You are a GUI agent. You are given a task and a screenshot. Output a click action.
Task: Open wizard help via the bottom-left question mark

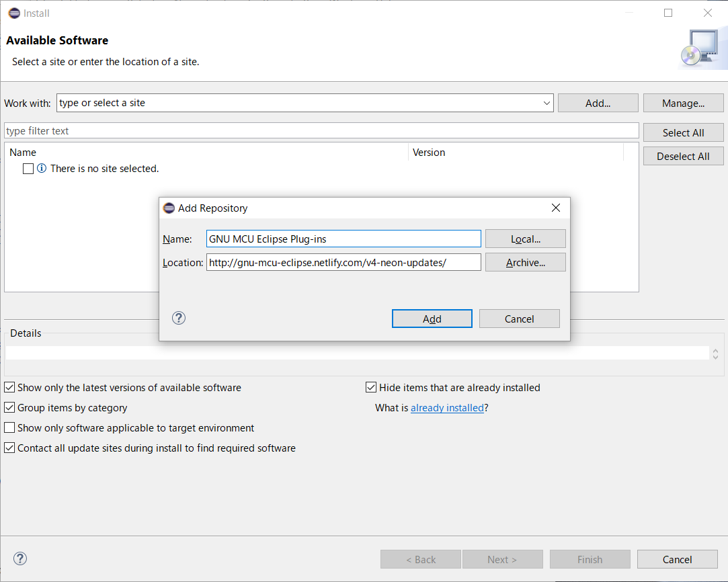click(20, 558)
